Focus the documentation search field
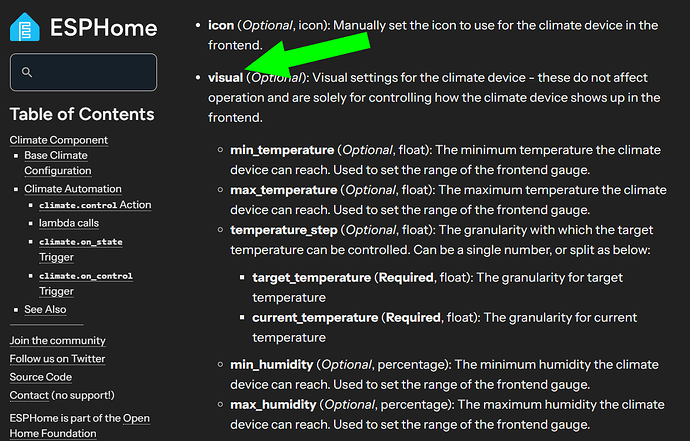Screen dimensions: 690x441 (x=83, y=72)
